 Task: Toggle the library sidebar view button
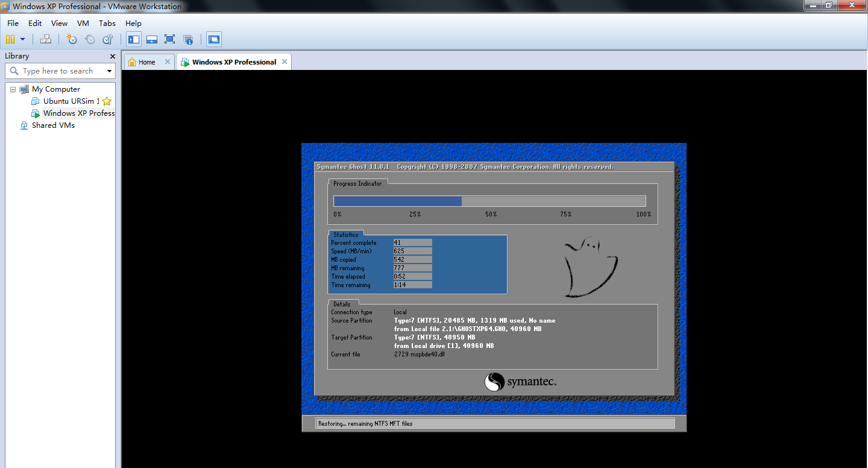pyautogui.click(x=134, y=39)
